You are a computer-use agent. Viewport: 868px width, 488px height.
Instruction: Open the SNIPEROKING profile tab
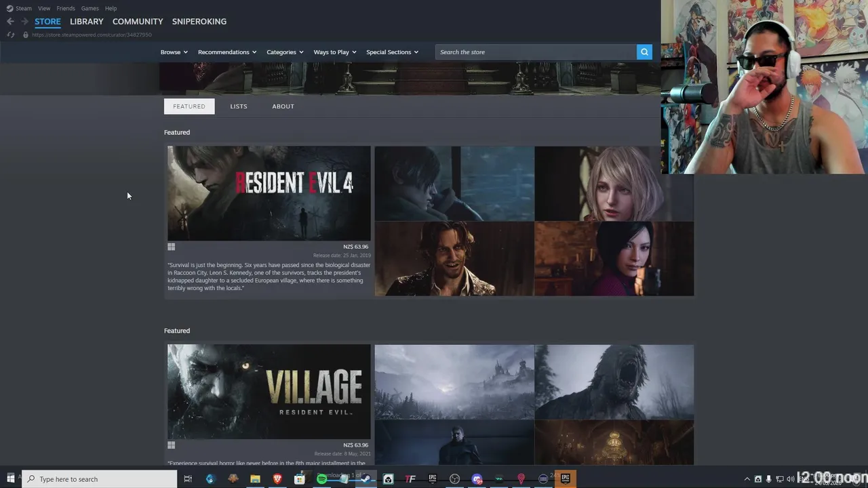pyautogui.click(x=199, y=22)
